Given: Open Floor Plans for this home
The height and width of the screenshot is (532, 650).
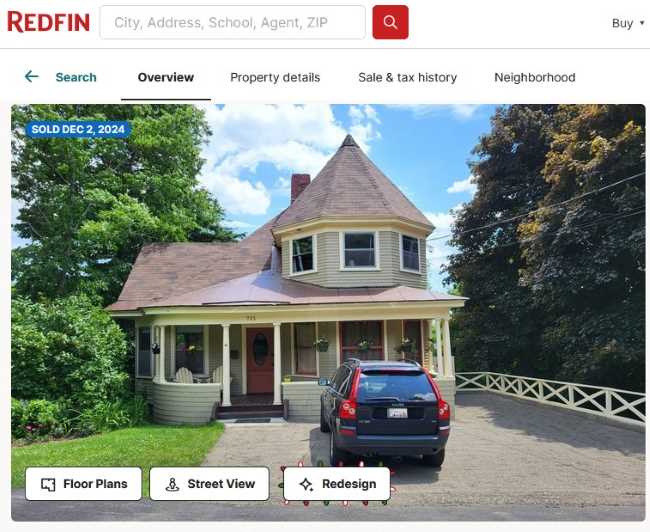Looking at the screenshot, I should click(x=83, y=484).
